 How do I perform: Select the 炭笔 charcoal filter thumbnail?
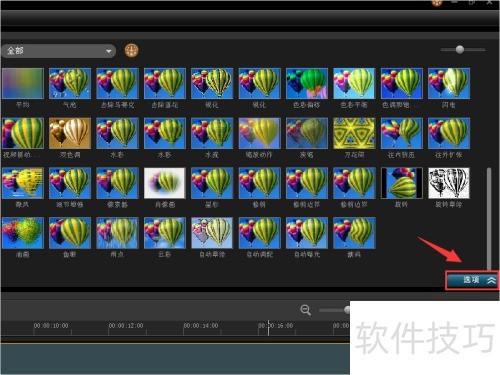click(307, 133)
